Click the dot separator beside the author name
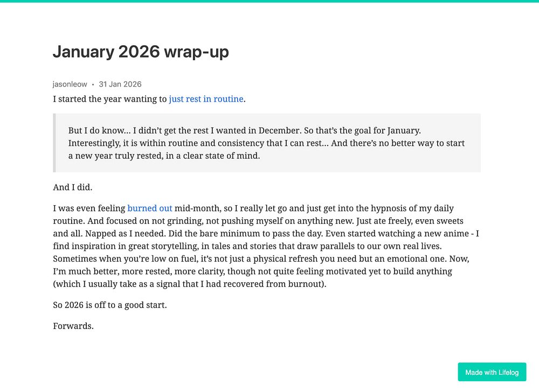The width and height of the screenshot is (539, 392). 93,85
